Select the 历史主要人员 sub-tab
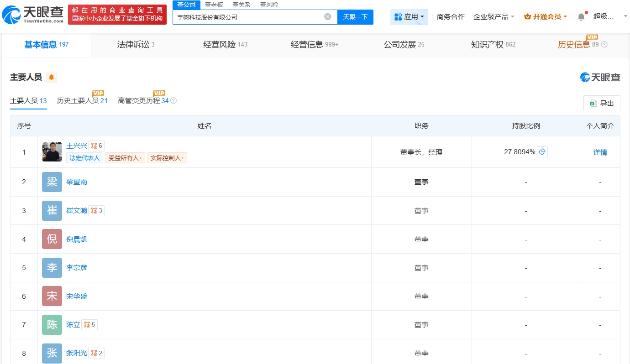Image resolution: width=630 pixels, height=364 pixels. [x=82, y=101]
